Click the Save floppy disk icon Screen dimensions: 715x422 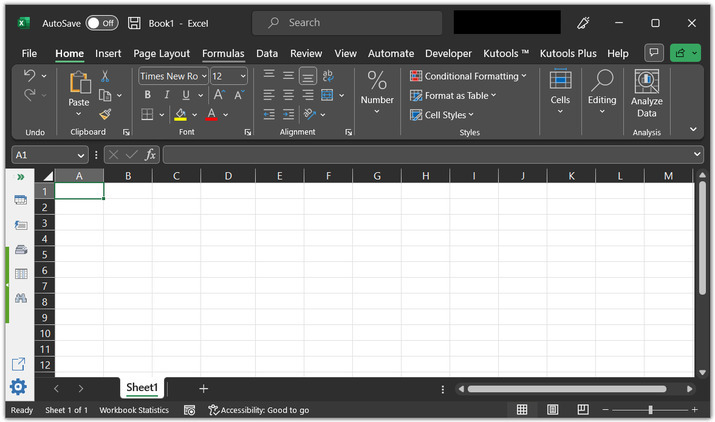tap(134, 22)
